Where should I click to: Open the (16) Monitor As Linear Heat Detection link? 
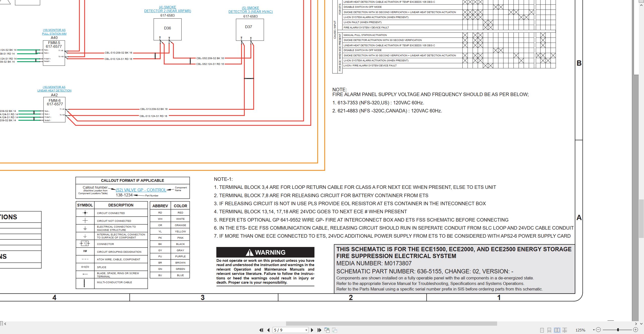(x=54, y=89)
